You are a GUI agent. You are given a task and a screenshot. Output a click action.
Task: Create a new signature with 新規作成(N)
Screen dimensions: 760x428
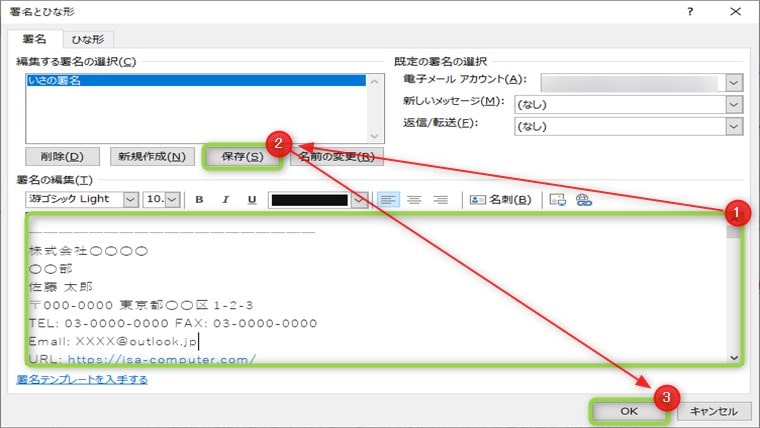(152, 157)
